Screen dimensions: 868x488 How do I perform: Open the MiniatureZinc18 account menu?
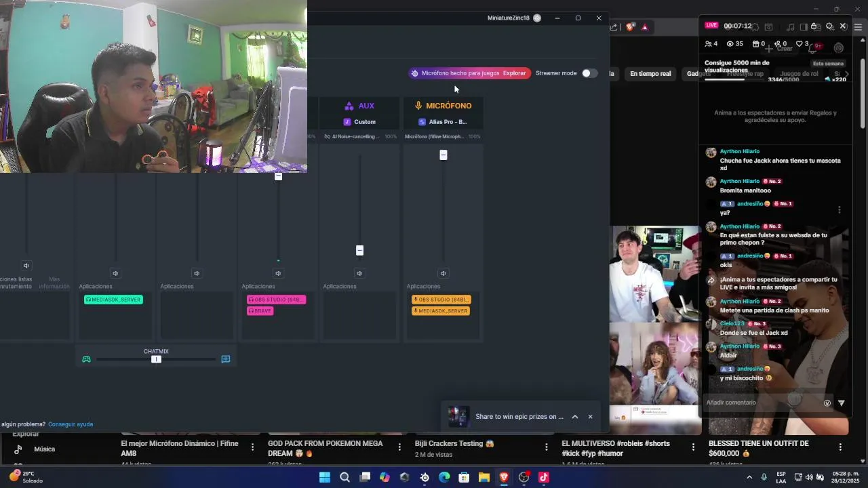pos(513,18)
